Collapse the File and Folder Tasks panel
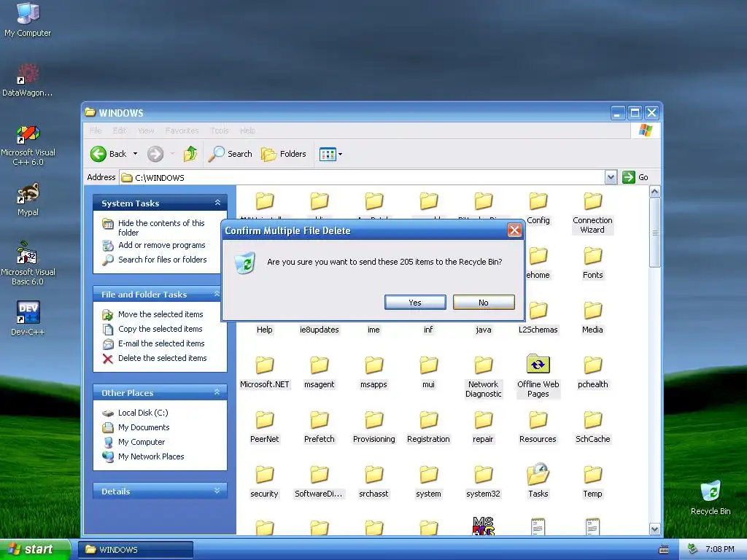747x560 pixels. tap(217, 294)
